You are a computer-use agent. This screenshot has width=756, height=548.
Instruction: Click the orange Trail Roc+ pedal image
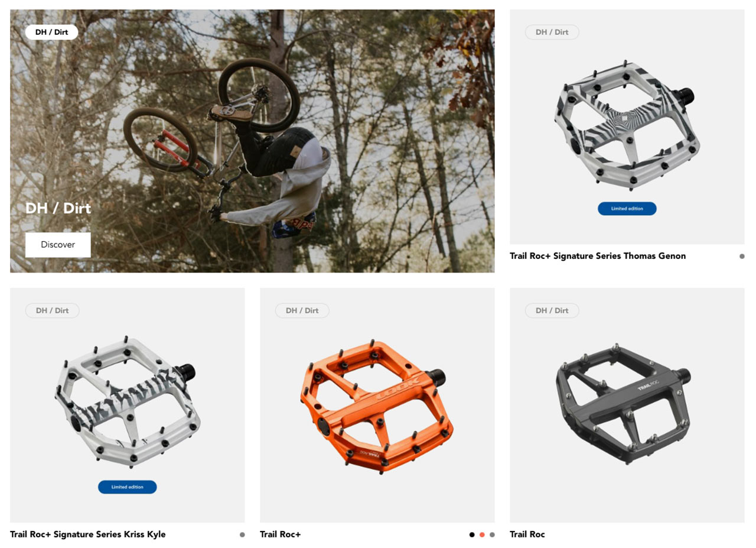click(x=377, y=407)
